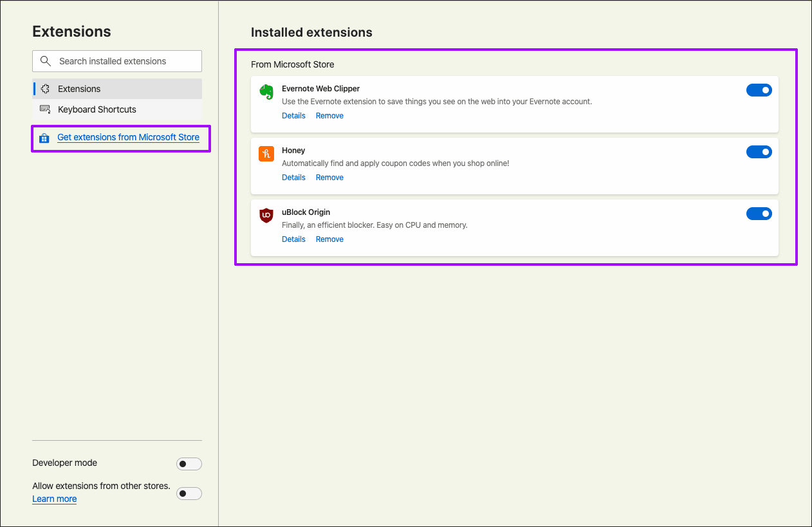Click the Microsoft Store bag icon
812x527 pixels.
[x=44, y=138]
